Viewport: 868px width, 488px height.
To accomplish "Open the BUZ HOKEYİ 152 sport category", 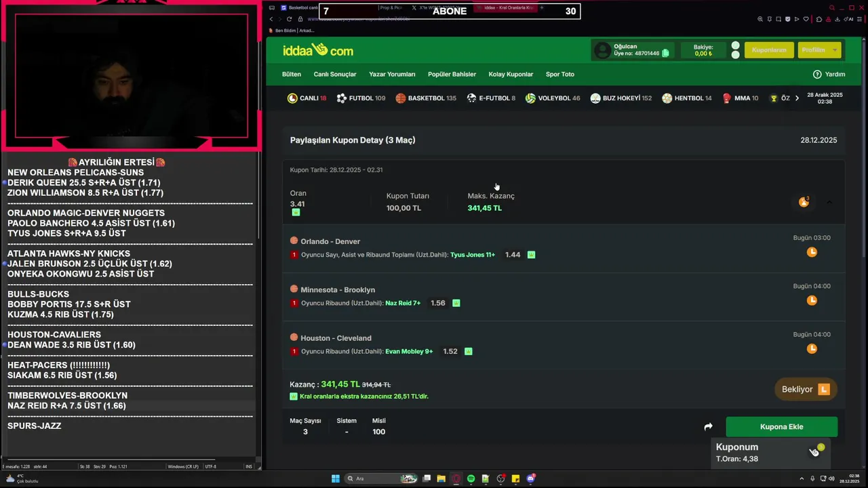I will 621,98.
